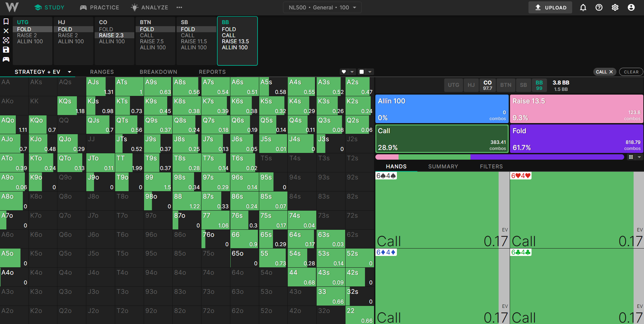Open user account profile icon
644x324 pixels.
(631, 7)
